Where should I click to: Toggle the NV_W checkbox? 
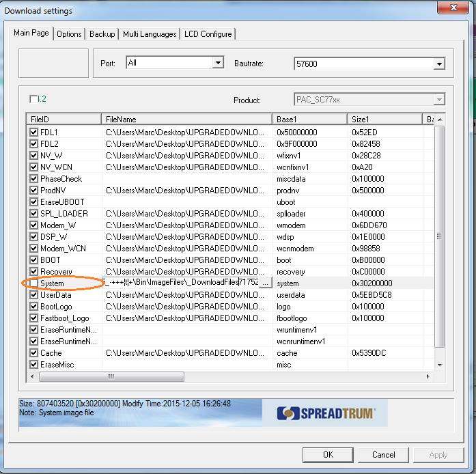pyautogui.click(x=33, y=156)
